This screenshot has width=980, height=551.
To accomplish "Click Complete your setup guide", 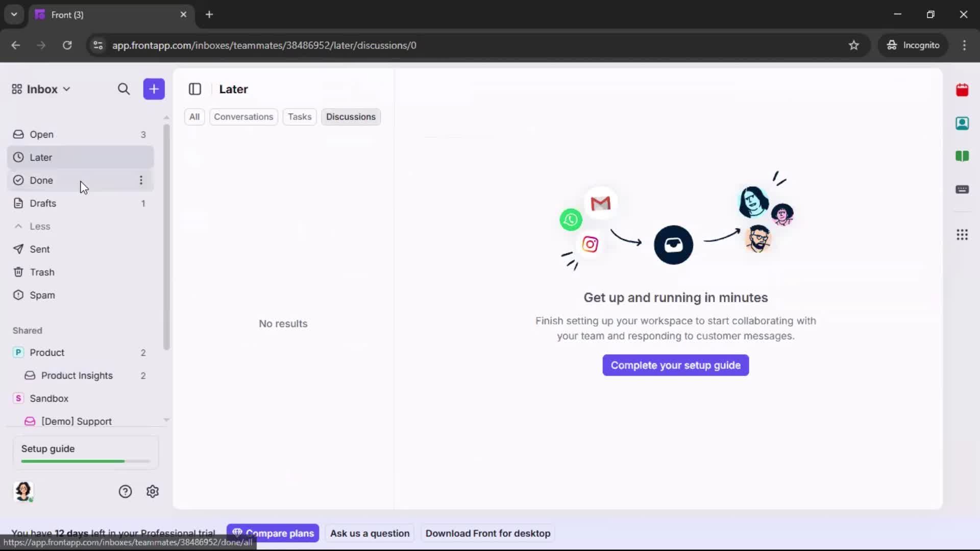I will click(675, 365).
